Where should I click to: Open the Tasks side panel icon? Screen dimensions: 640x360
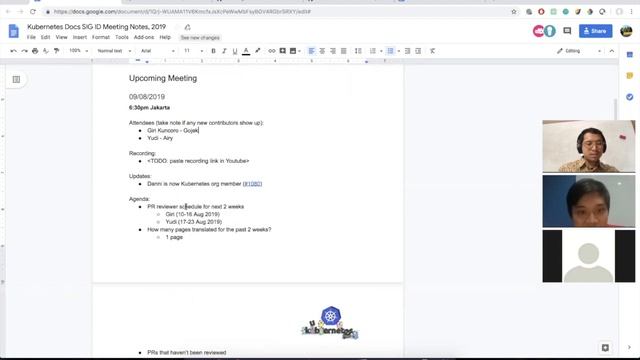coord(629,97)
